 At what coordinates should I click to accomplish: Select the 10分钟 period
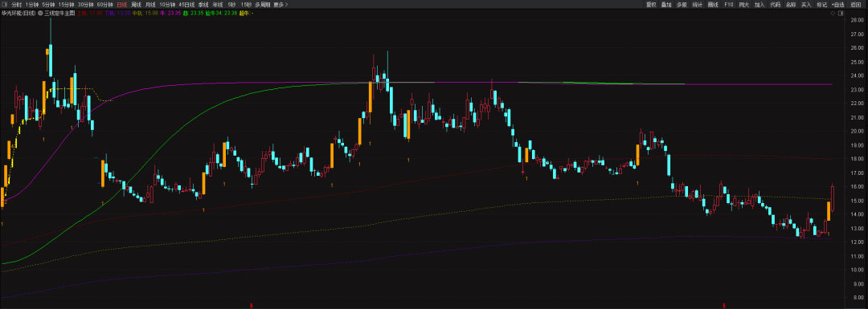tap(167, 5)
